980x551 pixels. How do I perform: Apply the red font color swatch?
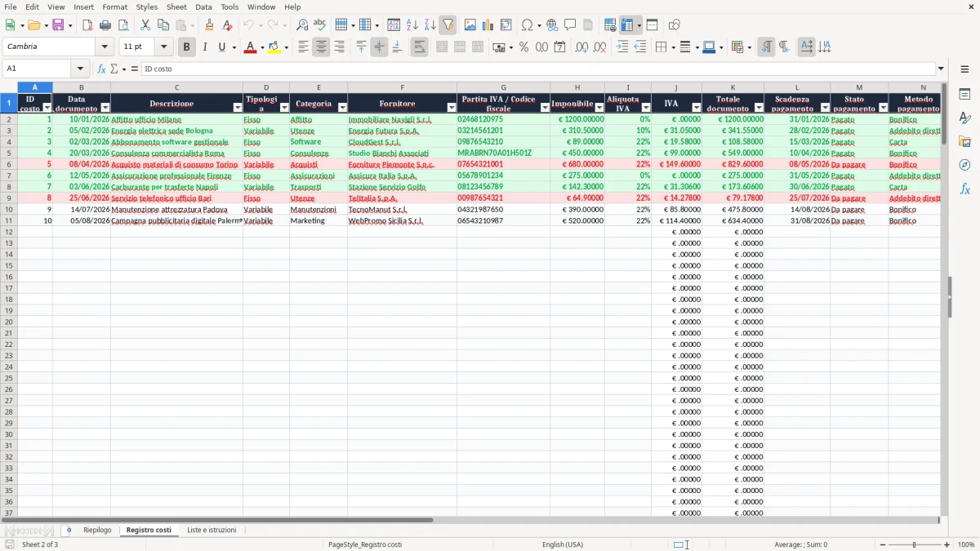click(x=250, y=47)
